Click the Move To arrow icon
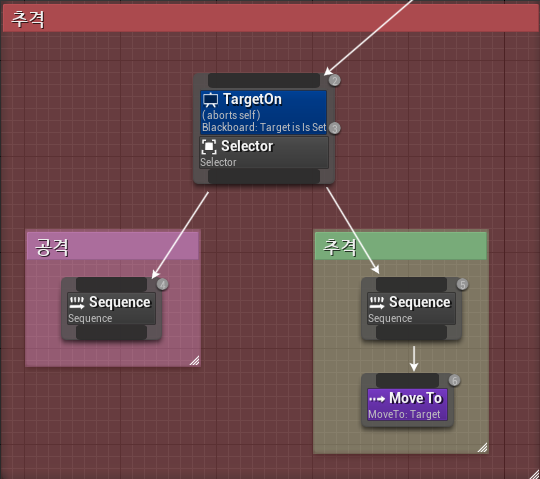The width and height of the screenshot is (540, 479). coord(377,399)
